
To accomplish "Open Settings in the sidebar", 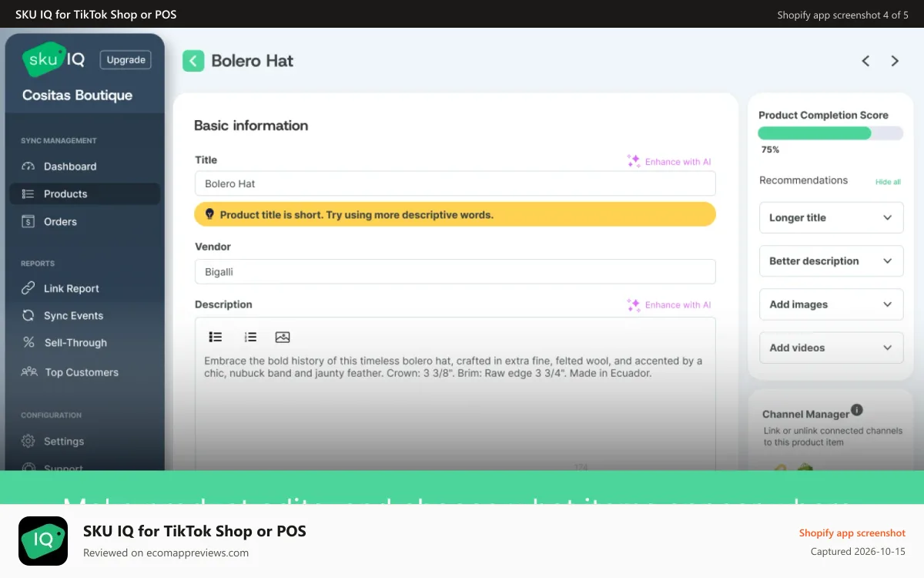I will point(85,442).
